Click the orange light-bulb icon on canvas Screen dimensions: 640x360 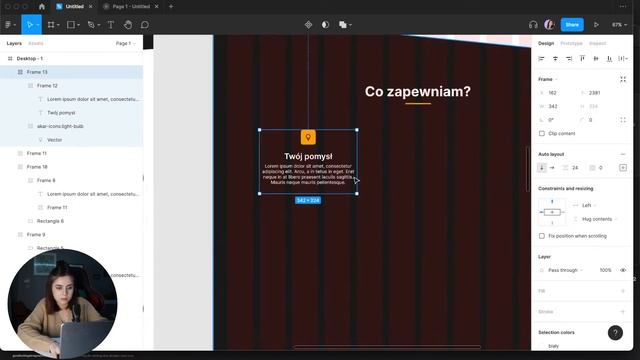308,137
